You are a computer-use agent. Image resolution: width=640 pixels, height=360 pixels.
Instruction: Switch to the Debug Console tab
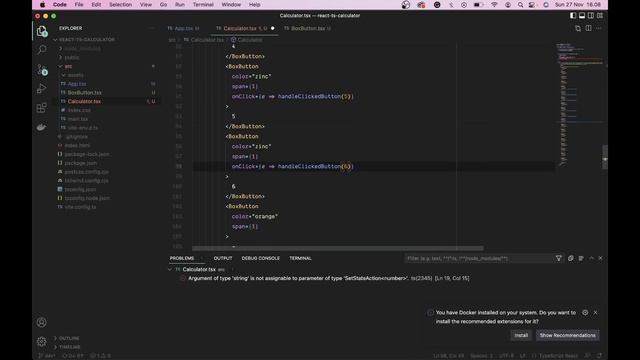coord(260,258)
